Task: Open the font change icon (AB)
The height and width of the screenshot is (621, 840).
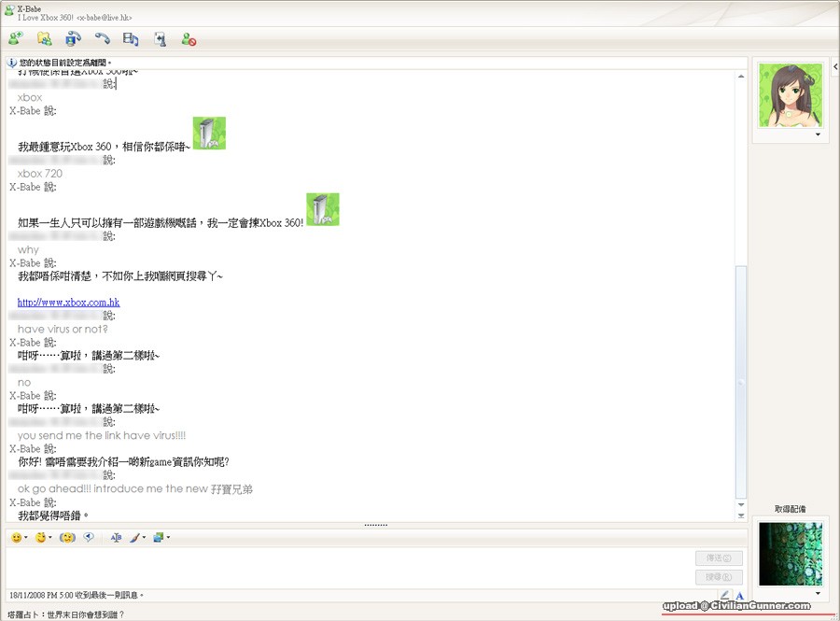Action: 117,538
